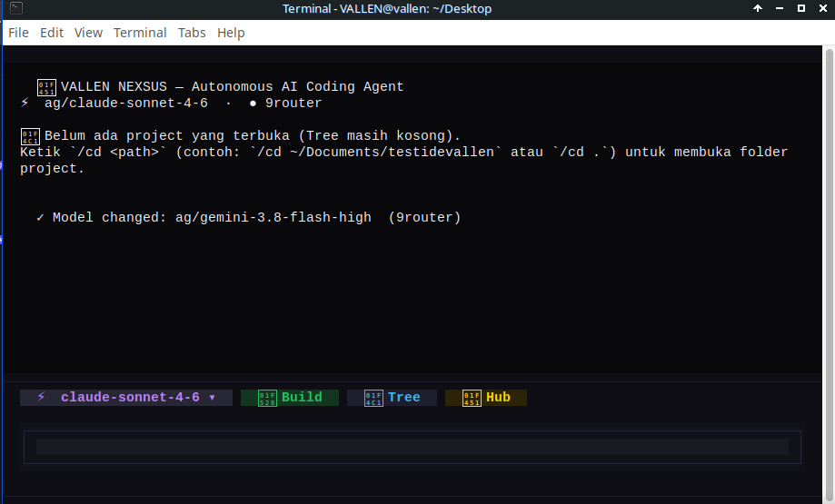835x504 pixels.
Task: Click the Tree button's glyph icon
Action: pos(373,398)
